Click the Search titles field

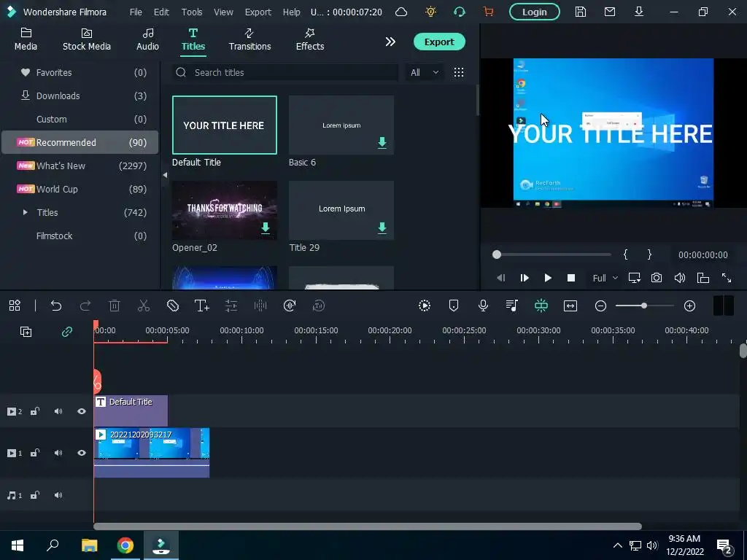pos(285,72)
